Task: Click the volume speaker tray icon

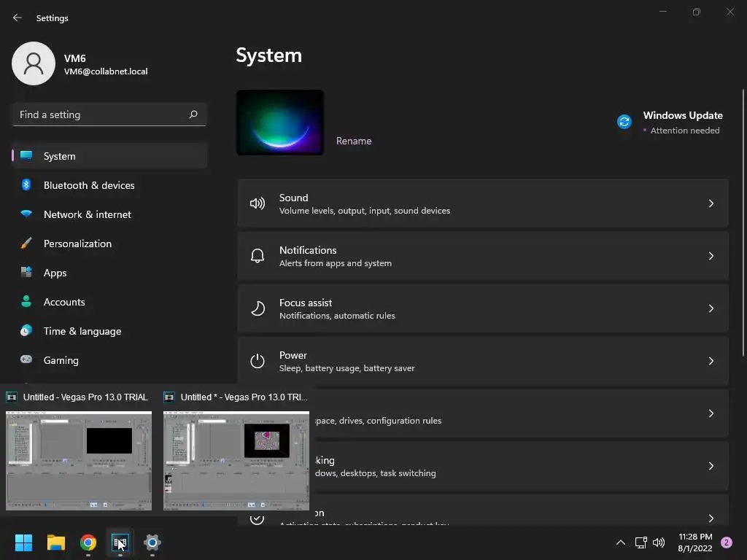Action: 659,542
